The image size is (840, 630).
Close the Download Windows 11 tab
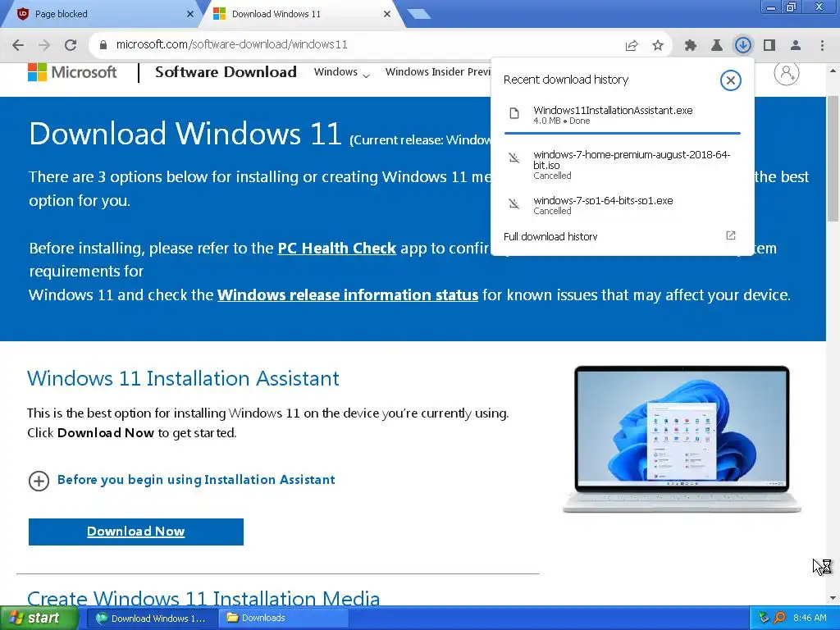tap(387, 14)
